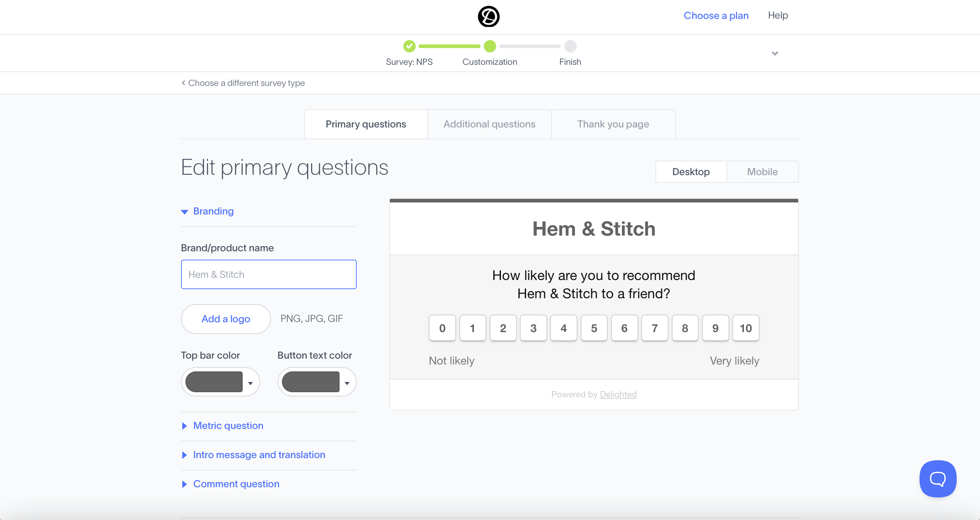This screenshot has height=520, width=980.
Task: Open the chat support bubble
Action: point(937,478)
